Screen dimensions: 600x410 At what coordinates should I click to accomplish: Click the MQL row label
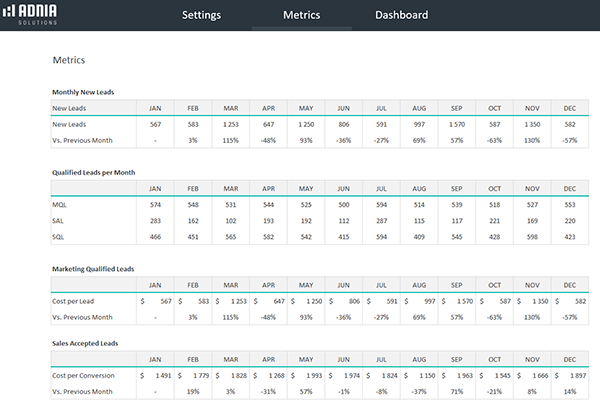point(59,204)
